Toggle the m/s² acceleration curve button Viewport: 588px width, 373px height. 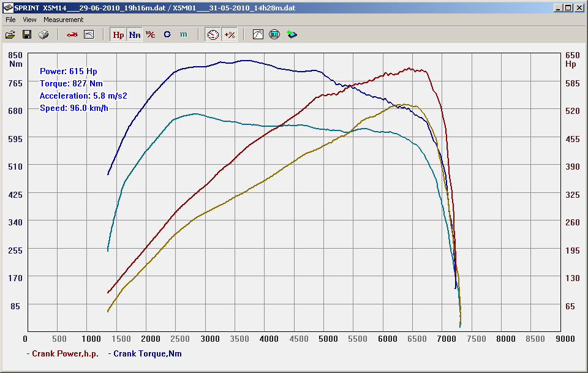tap(150, 35)
